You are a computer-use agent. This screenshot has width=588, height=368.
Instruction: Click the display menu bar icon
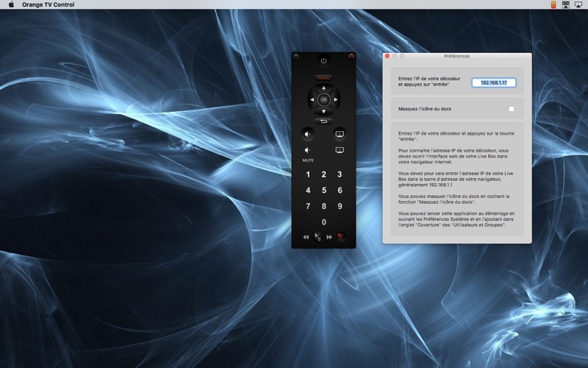click(x=565, y=4)
